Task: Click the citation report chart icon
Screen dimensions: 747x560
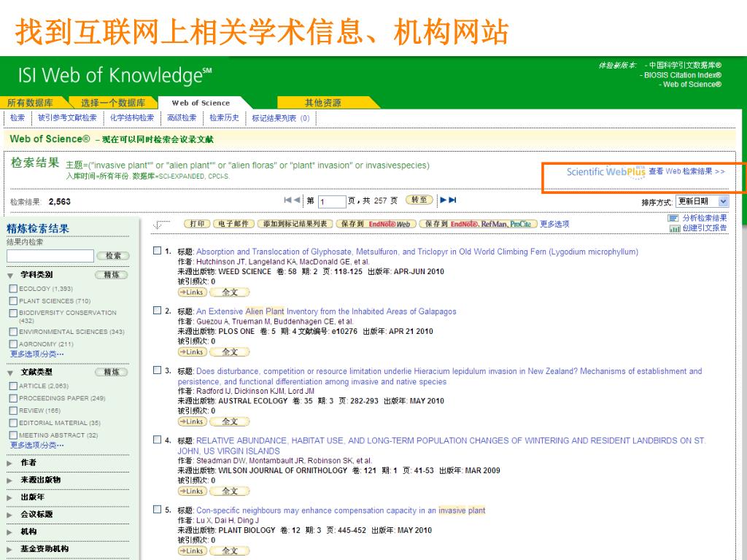Action: 675,228
